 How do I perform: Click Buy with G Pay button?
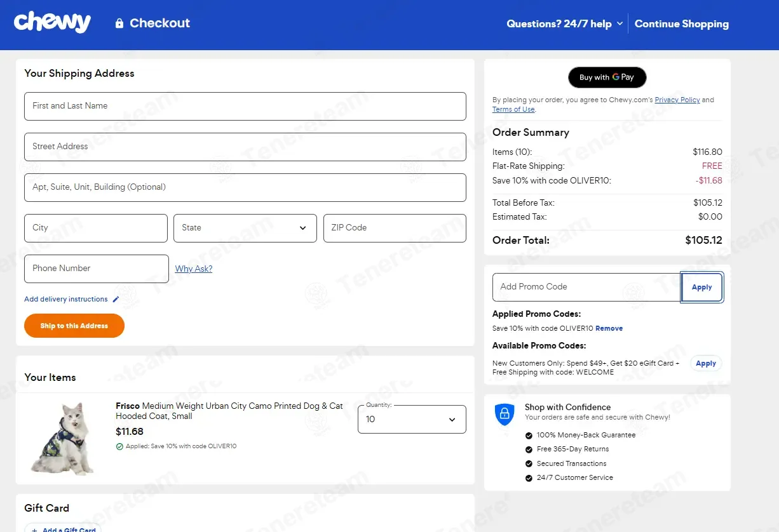point(607,77)
